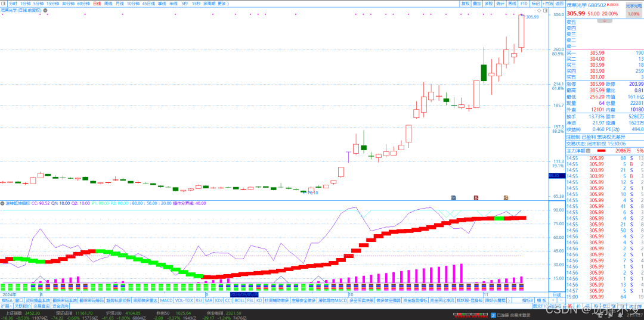Viewport: 644px width, 320px height.
Task: Open F10 company info
Action: tap(524, 4)
